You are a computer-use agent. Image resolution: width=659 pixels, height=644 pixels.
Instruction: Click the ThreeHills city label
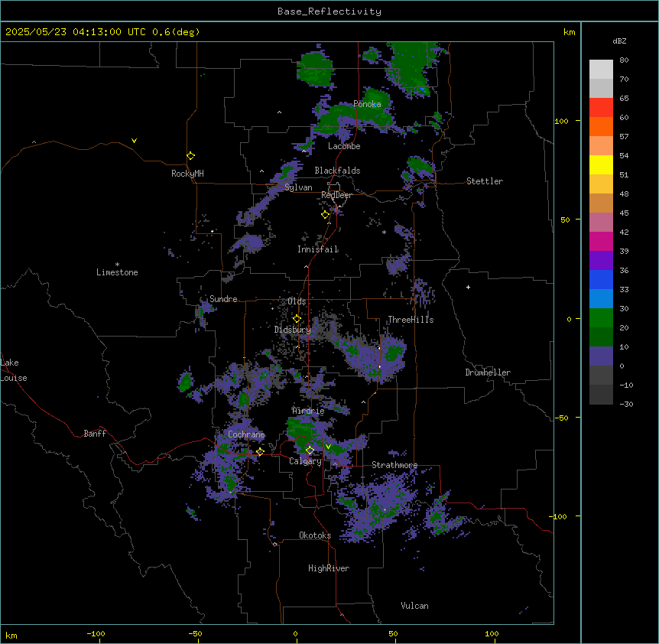point(411,320)
